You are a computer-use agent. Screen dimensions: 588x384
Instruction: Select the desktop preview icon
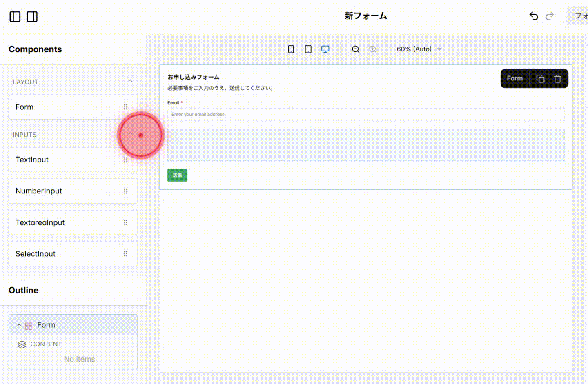coord(325,49)
